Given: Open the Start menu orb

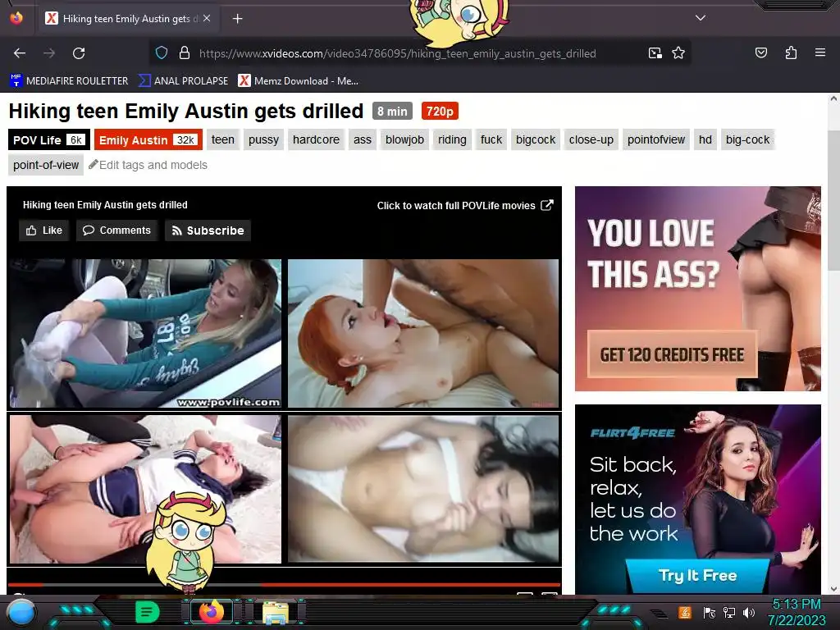Looking at the screenshot, I should (21, 612).
